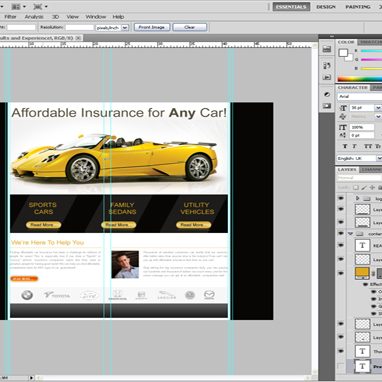This screenshot has height=382, width=382.
Task: Select the orange shape layer thumbnail
Action: [x=362, y=272]
